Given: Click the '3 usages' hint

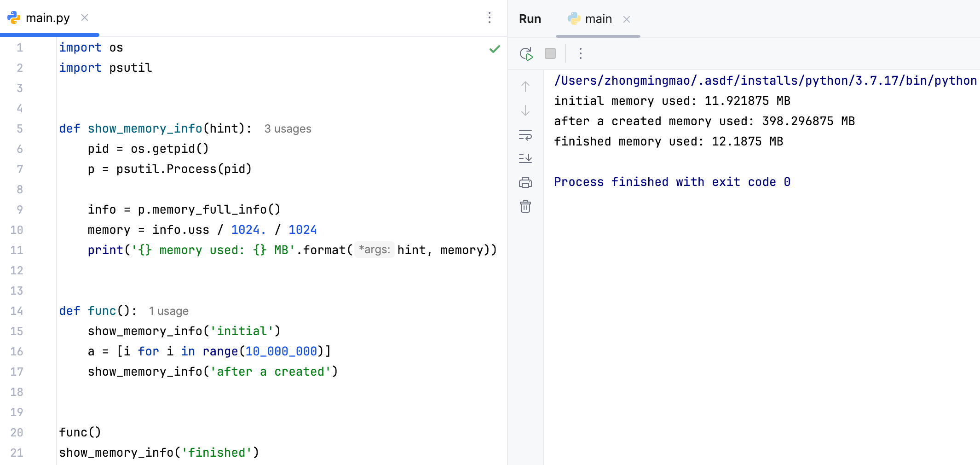Looking at the screenshot, I should coord(288,129).
